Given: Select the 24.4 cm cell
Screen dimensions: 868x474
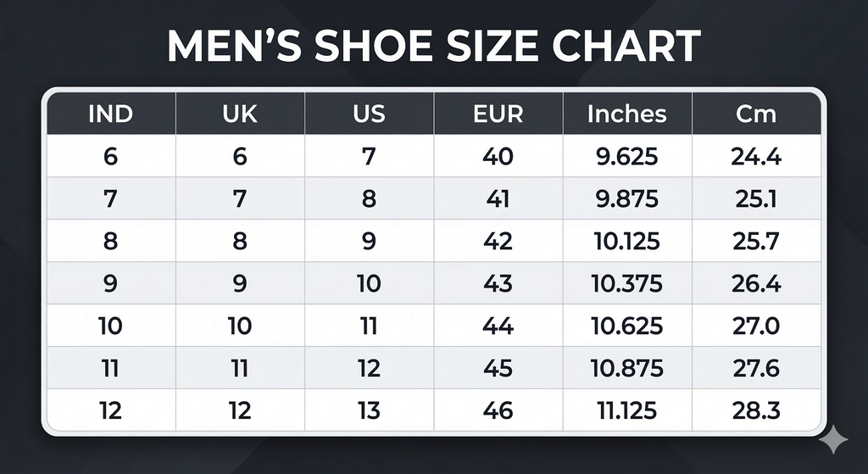Looking at the screenshot, I should click(756, 157).
